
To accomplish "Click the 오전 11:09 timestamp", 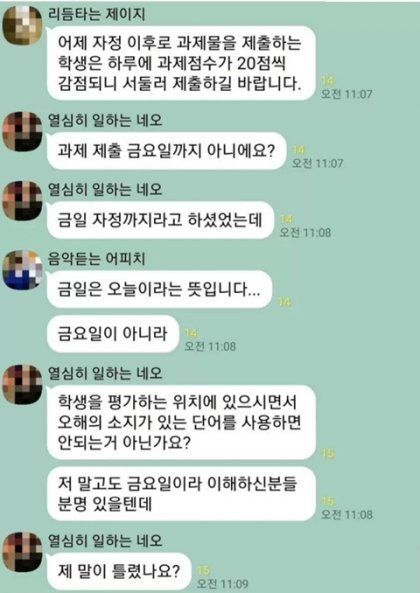I will [223, 584].
